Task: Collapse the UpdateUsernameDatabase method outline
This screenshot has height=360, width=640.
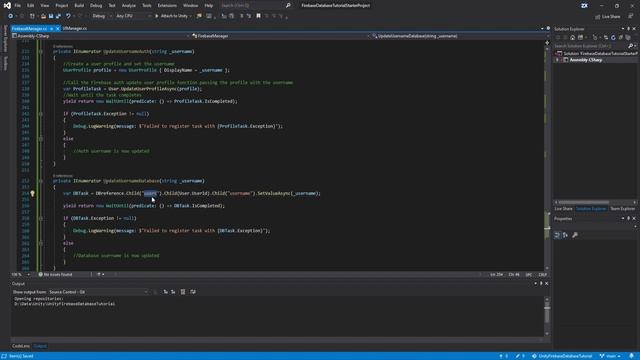Action: pyautogui.click(x=40, y=181)
